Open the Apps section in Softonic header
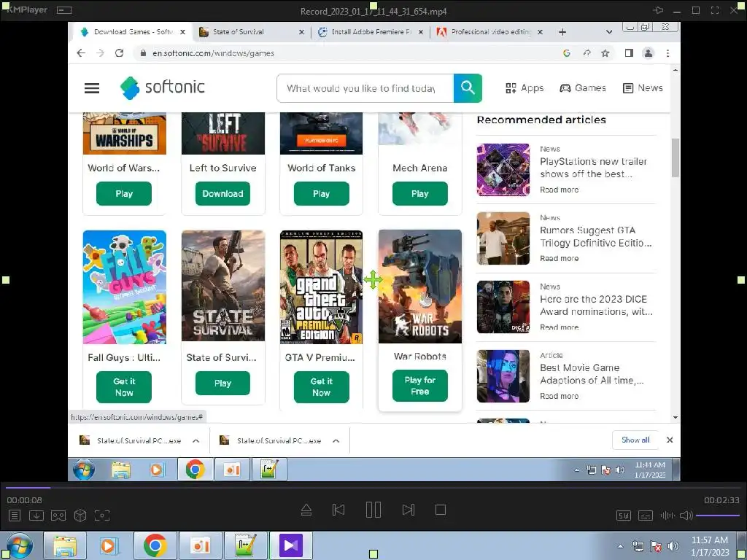This screenshot has height=560, width=747. (525, 88)
